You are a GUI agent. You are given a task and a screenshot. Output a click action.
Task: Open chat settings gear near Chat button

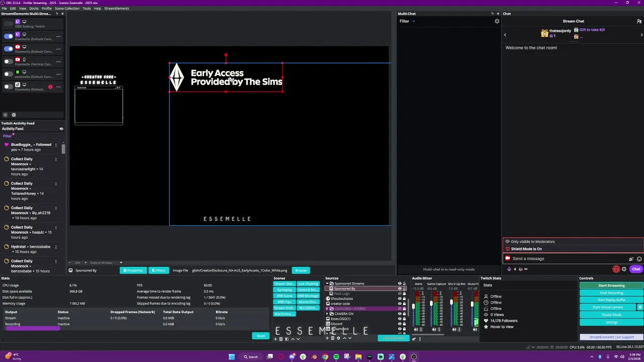[624, 269]
